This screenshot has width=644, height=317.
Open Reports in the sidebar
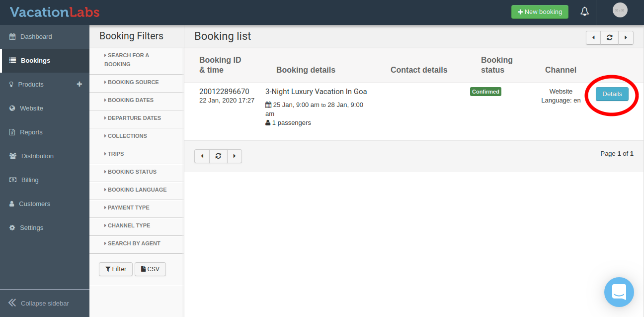point(31,132)
